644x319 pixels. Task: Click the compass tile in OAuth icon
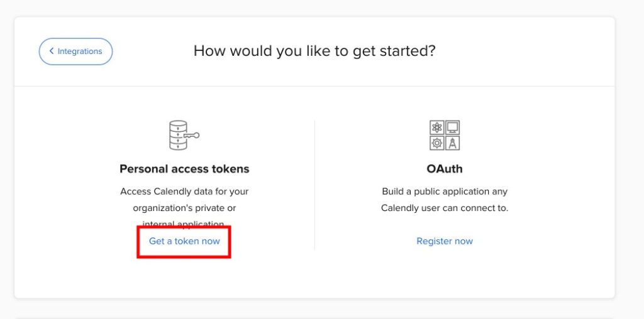[452, 143]
